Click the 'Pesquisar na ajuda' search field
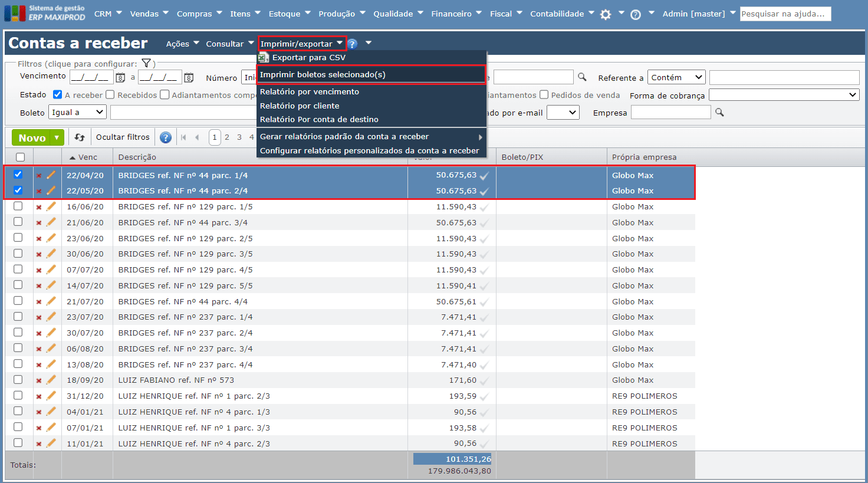Image resolution: width=868 pixels, height=483 pixels. 785,14
